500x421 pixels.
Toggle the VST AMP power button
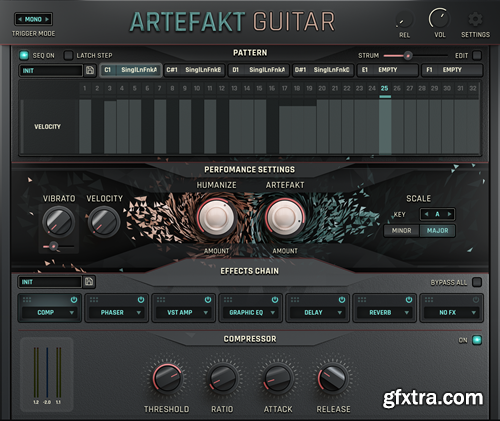[208, 300]
